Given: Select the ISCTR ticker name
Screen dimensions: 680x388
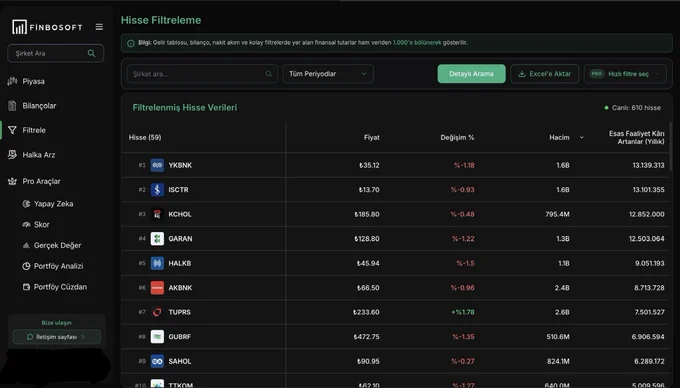Looking at the screenshot, I should (x=178, y=189).
